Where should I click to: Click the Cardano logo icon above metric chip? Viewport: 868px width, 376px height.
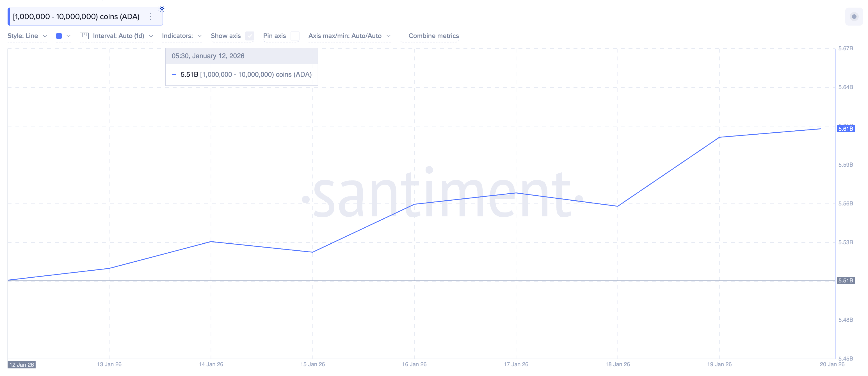[x=162, y=8]
